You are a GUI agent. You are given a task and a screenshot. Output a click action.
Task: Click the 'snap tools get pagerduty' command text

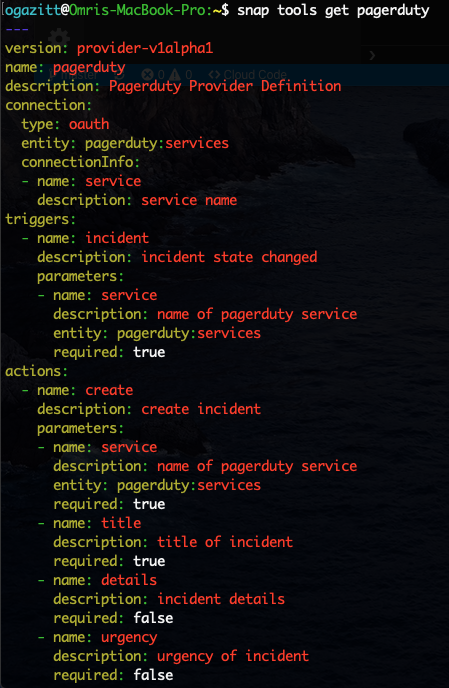click(333, 10)
